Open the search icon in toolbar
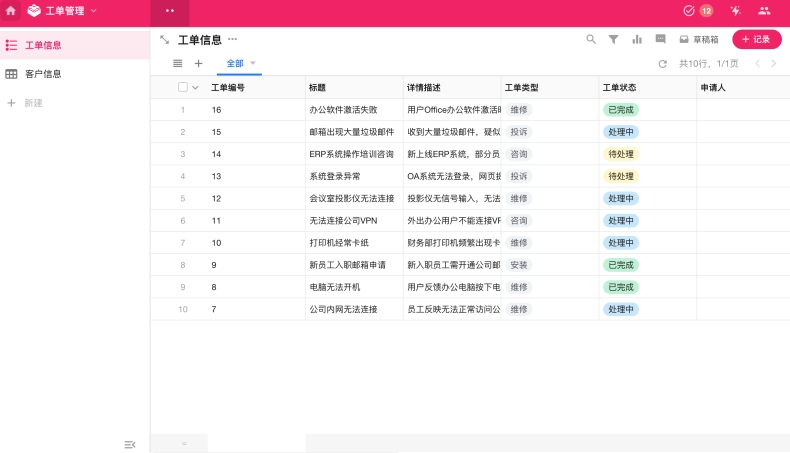This screenshot has height=453, width=790. [x=590, y=39]
